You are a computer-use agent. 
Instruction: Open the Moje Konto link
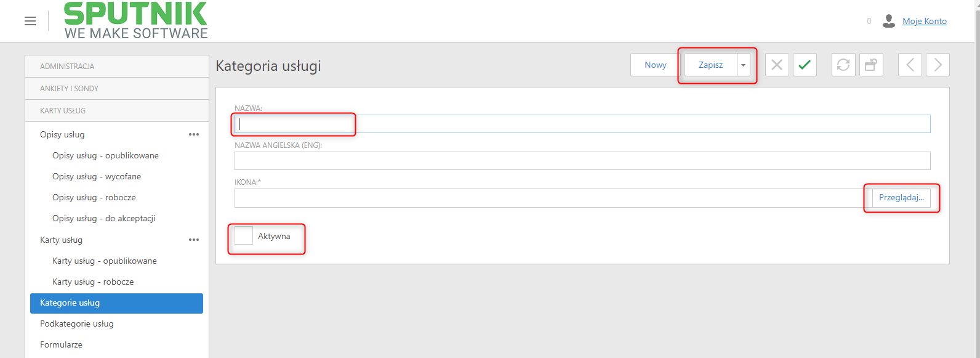(925, 21)
